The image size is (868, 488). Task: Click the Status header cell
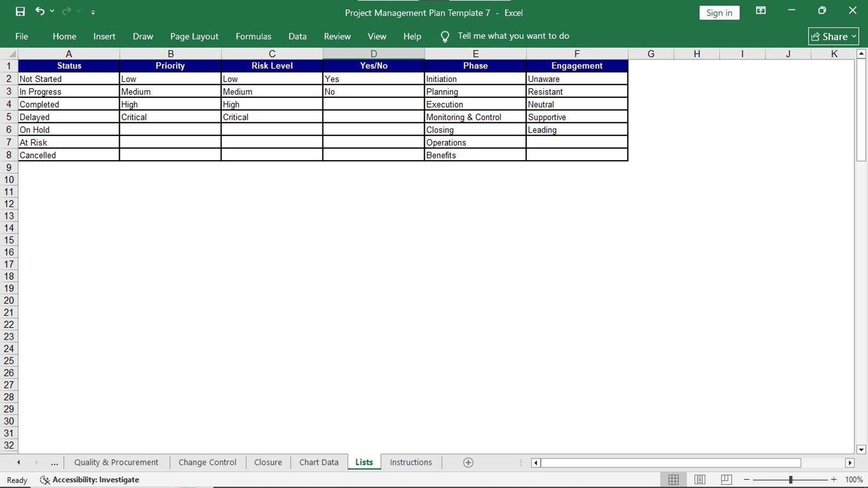[x=69, y=66]
